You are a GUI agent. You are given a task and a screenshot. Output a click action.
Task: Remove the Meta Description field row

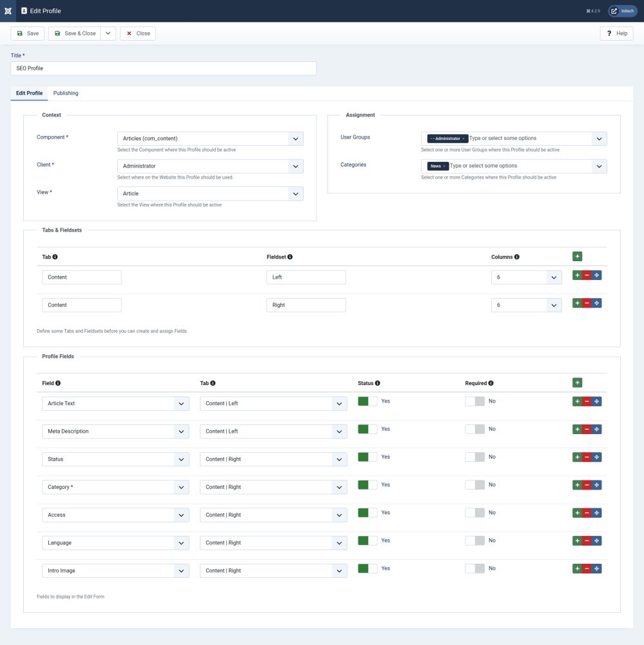point(587,430)
